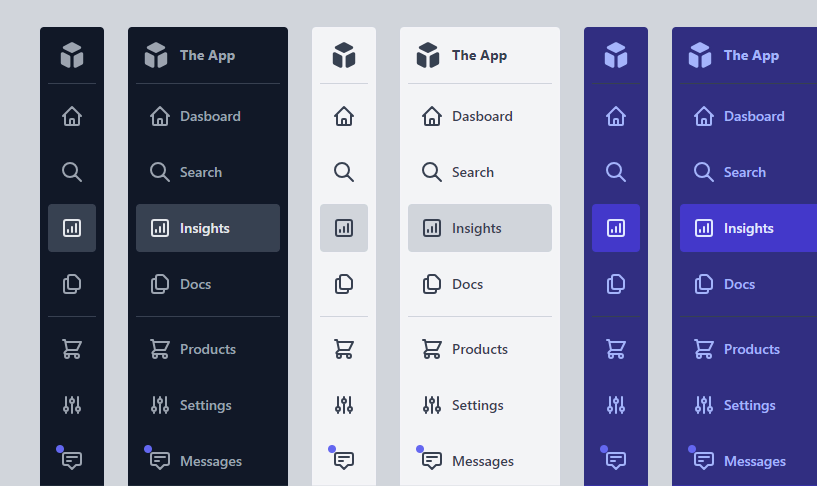Select Insights chart icon in light collapsed sidebar

click(344, 228)
